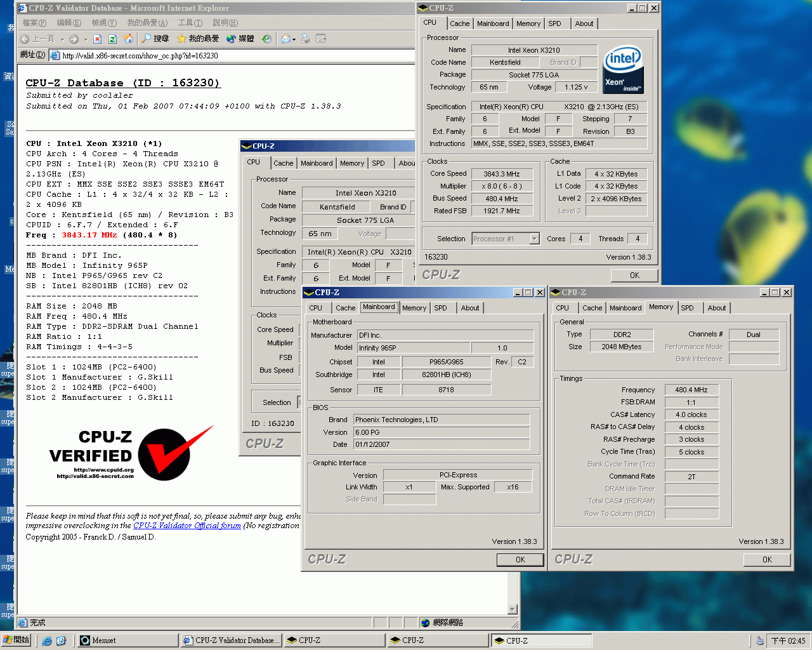Click the system tray icon beside the clock
This screenshot has height=650, width=812.
coord(759,640)
